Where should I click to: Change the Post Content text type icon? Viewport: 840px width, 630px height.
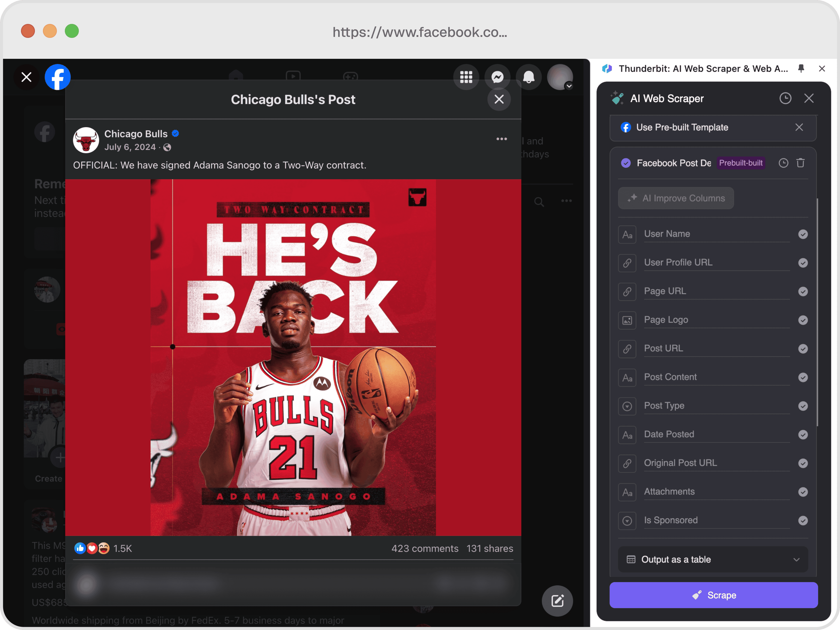627,378
